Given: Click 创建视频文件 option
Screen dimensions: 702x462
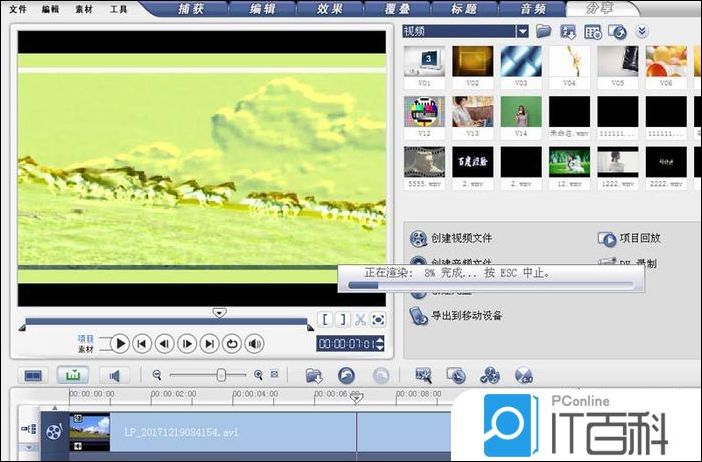Looking at the screenshot, I should [x=462, y=238].
